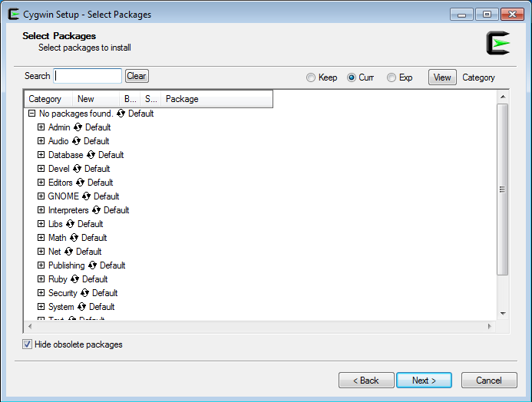
Task: Maximize the Cygwin Setup window
Action: pos(487,15)
